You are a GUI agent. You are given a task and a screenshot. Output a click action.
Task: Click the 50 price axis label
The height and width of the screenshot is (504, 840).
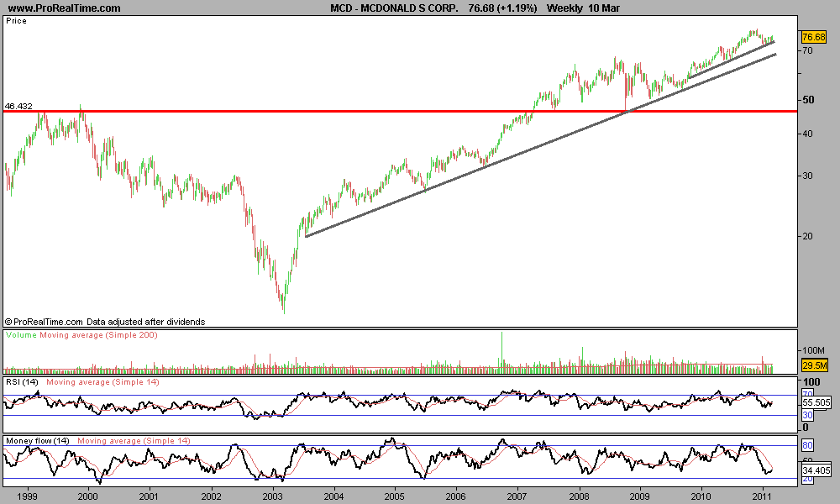pyautogui.click(x=807, y=100)
